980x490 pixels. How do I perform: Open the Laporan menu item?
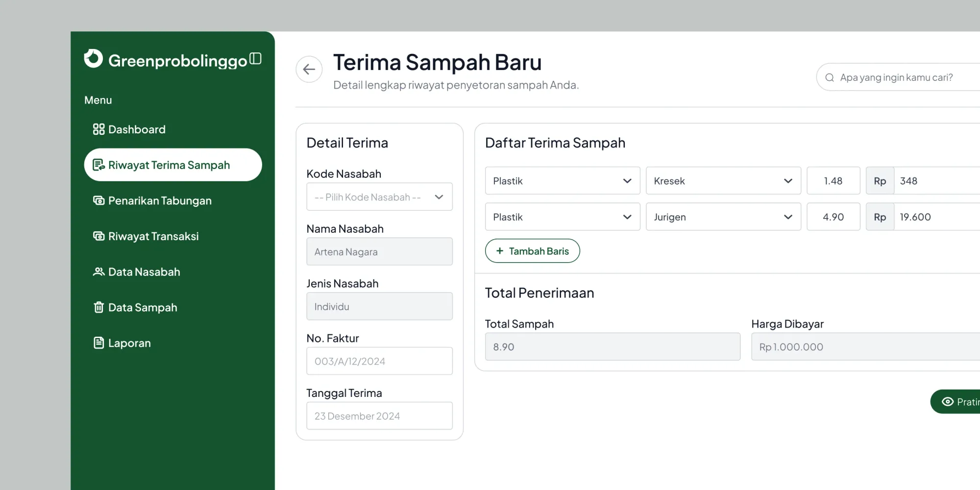pyautogui.click(x=173, y=343)
